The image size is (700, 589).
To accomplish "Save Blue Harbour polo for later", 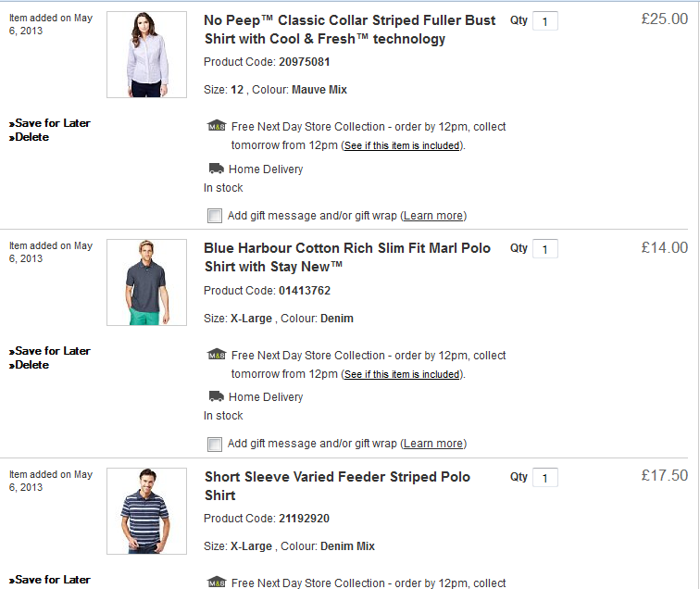I will 52,351.
